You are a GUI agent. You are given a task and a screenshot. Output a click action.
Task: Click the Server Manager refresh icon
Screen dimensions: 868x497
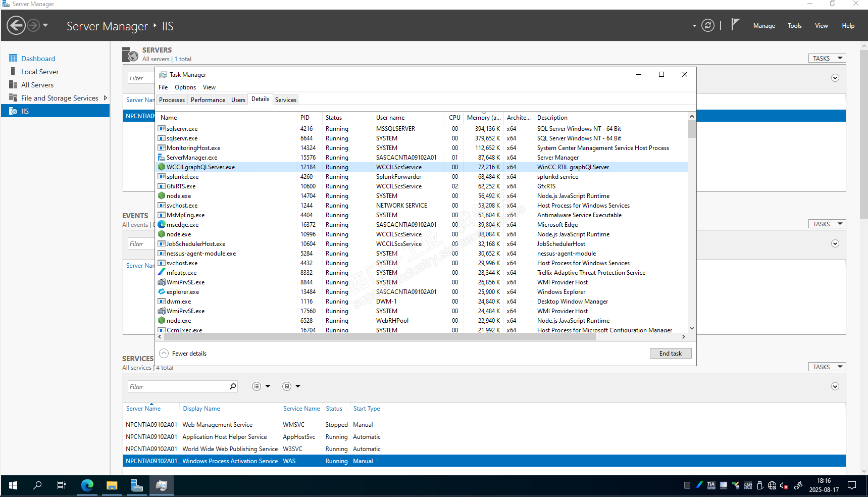click(x=708, y=26)
